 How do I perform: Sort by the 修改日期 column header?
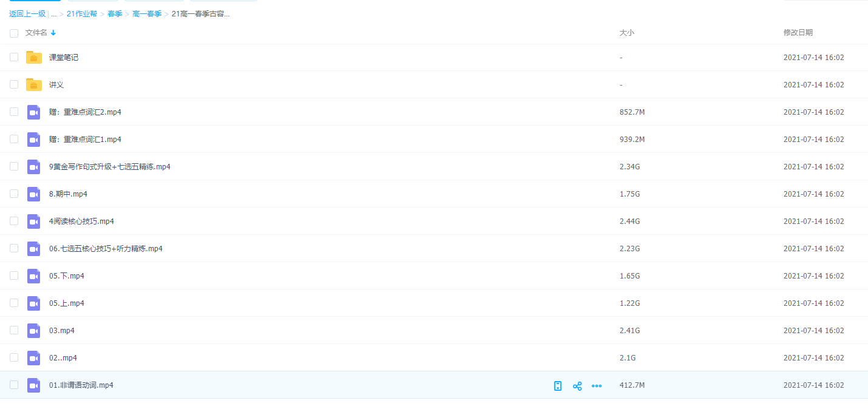click(798, 33)
